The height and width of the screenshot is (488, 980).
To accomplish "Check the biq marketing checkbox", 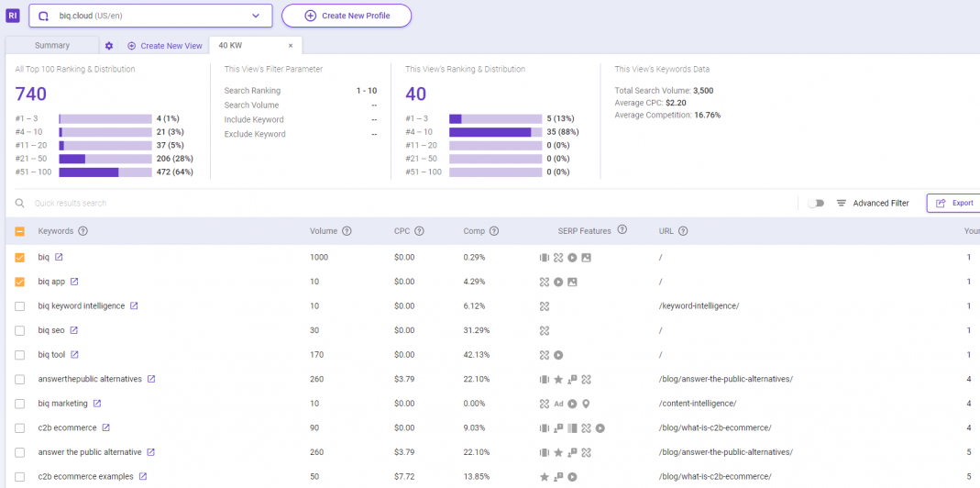I will [x=20, y=404].
